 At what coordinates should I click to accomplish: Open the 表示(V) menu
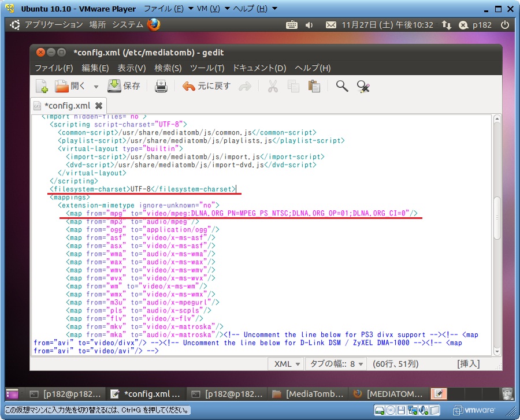[131, 68]
